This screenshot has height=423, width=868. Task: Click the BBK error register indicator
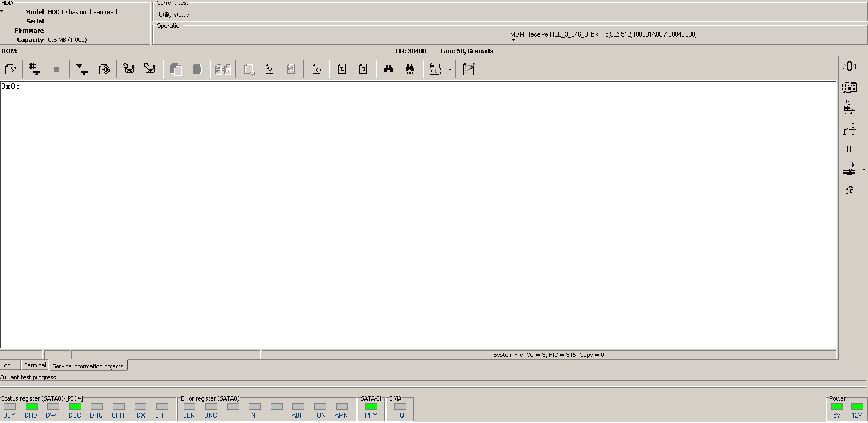(189, 407)
